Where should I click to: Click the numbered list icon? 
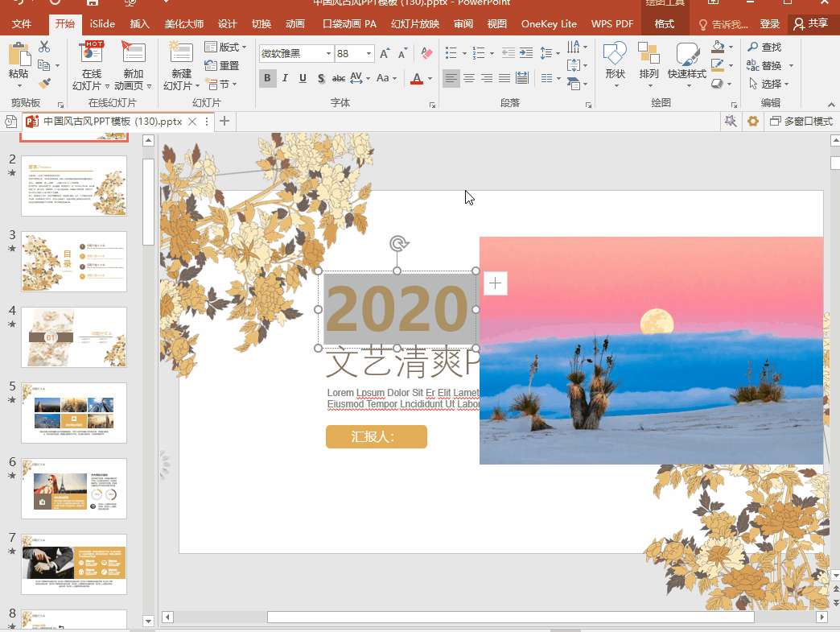(479, 52)
